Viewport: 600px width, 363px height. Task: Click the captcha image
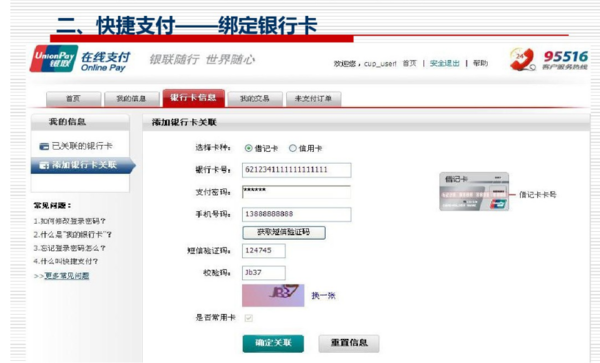coord(273,295)
